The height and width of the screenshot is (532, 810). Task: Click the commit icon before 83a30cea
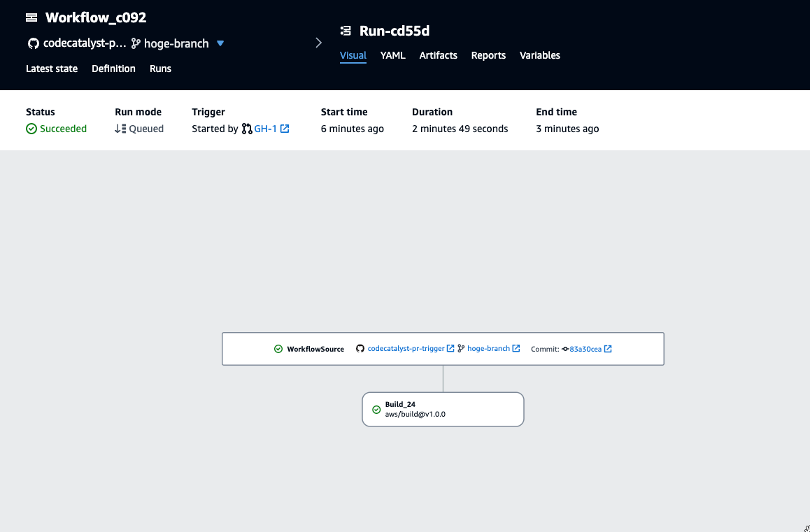coord(565,349)
